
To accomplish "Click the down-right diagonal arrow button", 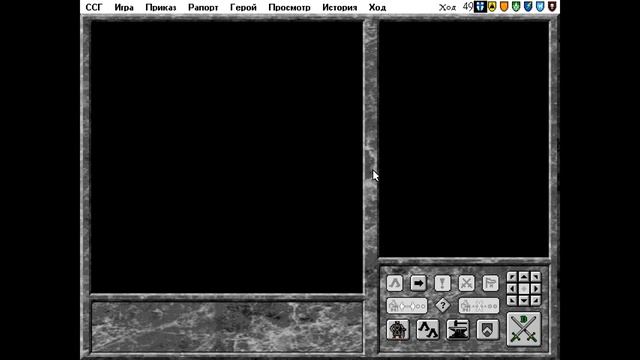I will click(536, 301).
